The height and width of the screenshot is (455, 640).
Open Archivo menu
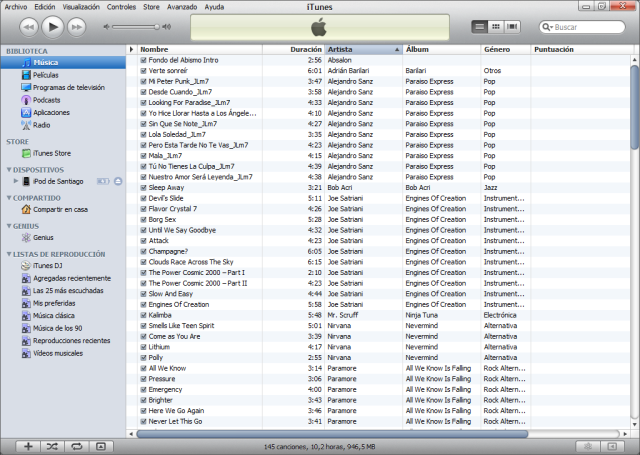coord(16,7)
